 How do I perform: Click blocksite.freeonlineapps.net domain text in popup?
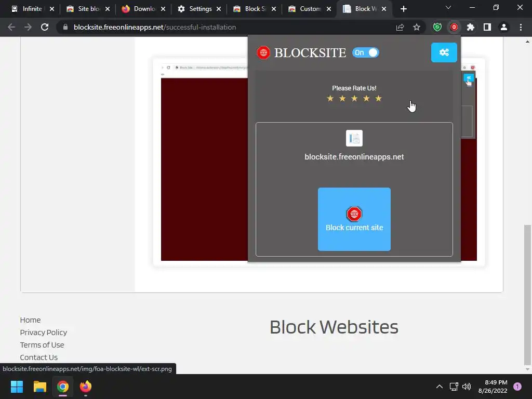pyautogui.click(x=354, y=157)
